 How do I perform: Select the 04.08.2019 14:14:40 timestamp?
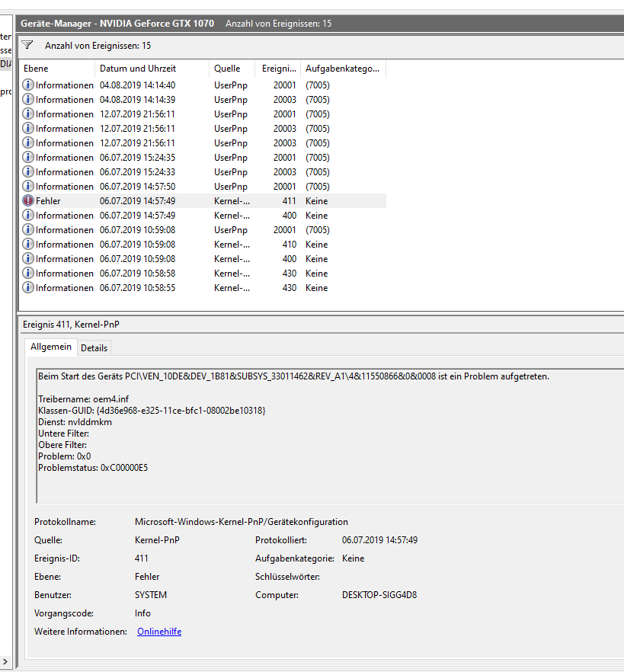(138, 85)
